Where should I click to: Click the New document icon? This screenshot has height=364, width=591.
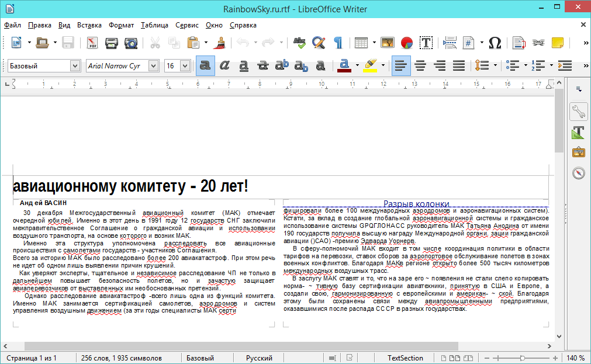16,43
